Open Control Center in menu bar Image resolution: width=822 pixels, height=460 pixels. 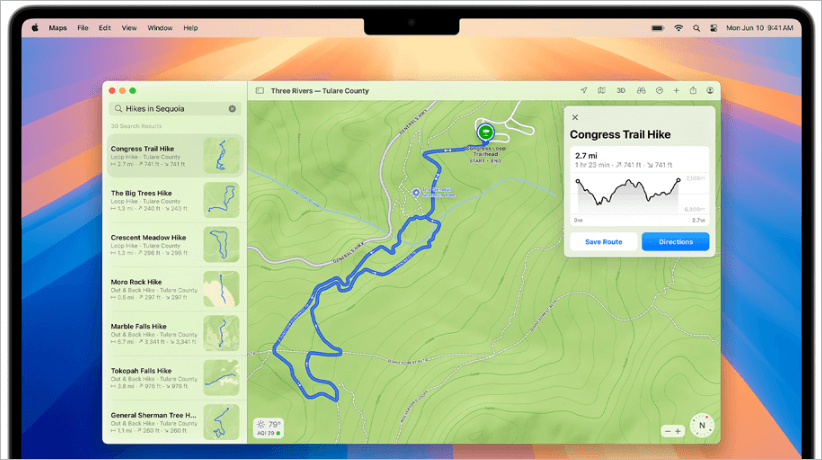click(x=713, y=28)
